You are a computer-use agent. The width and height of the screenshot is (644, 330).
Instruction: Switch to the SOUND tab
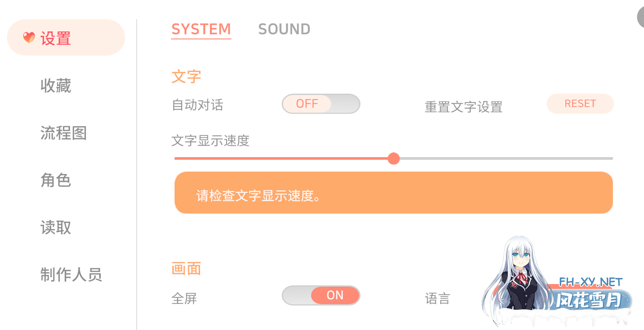tap(284, 29)
